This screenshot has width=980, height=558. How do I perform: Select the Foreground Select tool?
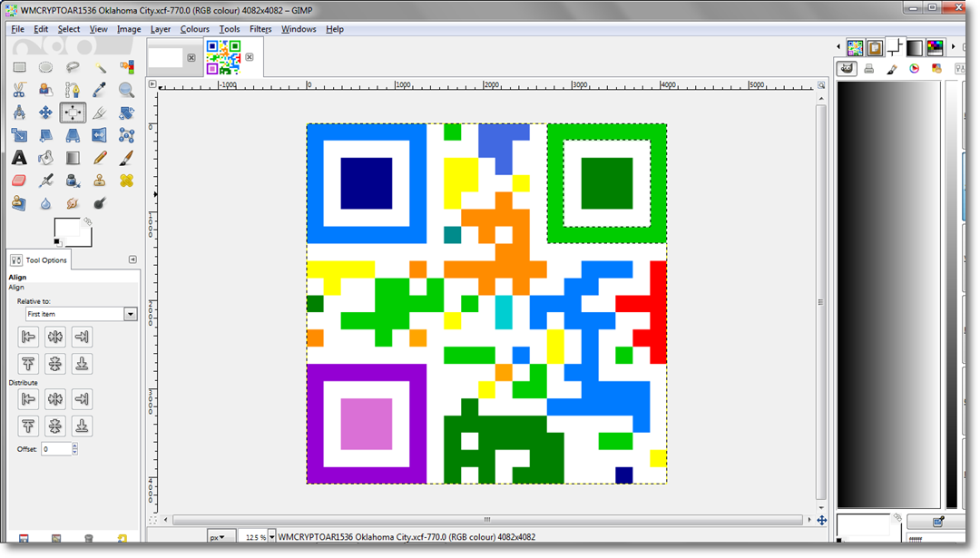pyautogui.click(x=45, y=90)
